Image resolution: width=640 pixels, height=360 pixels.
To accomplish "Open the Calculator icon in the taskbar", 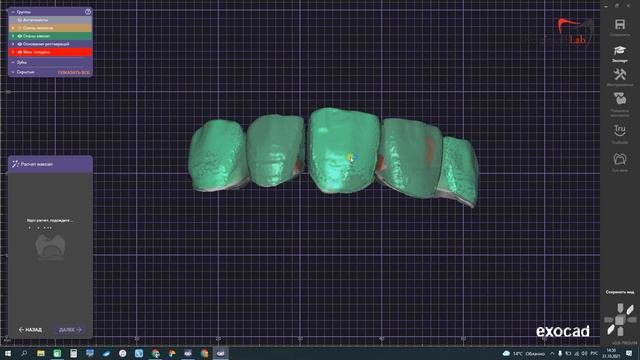I will coord(73,353).
